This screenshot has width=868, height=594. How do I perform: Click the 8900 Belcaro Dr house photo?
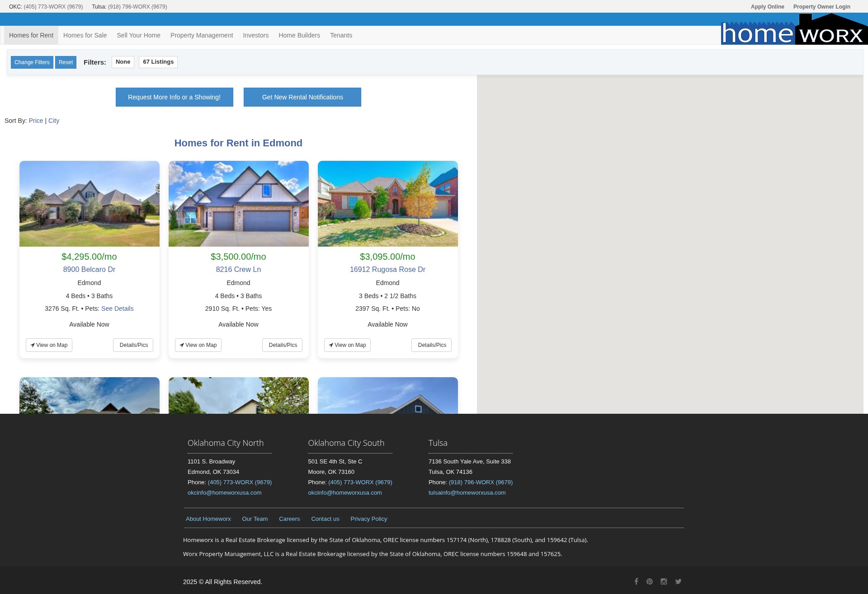(x=90, y=204)
